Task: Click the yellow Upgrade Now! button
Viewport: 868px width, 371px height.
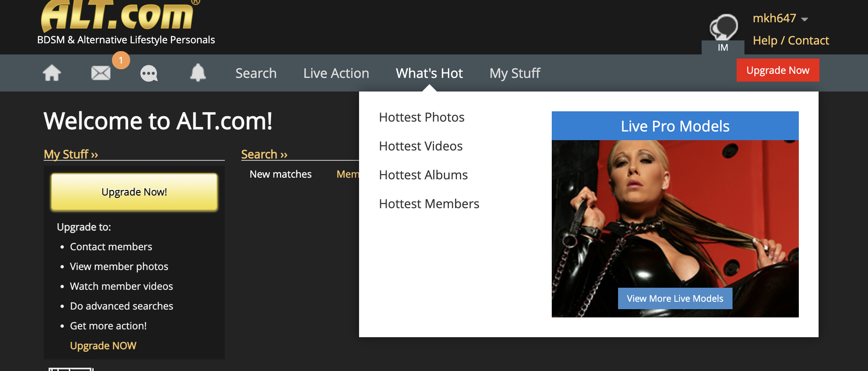Action: [134, 192]
